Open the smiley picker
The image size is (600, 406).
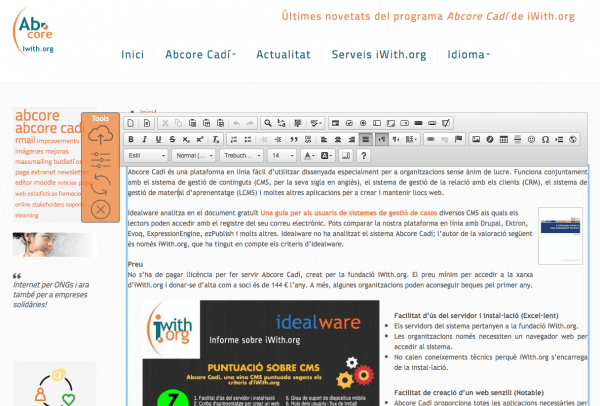(x=532, y=140)
